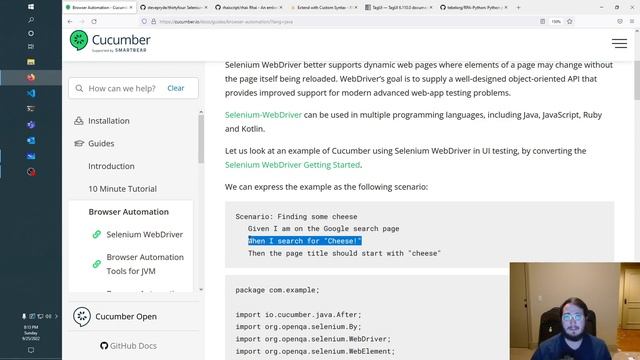
Task: Click the sidebar scroll-down arrow
Action: (201, 289)
